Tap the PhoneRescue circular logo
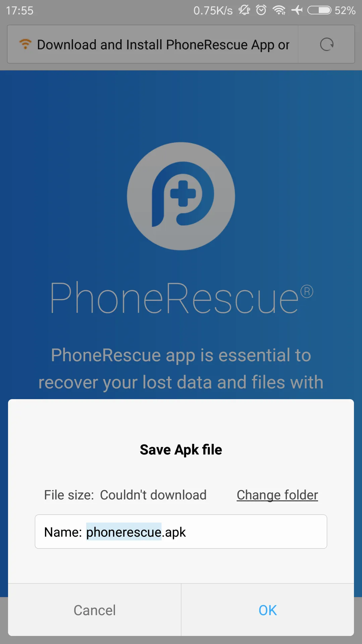Image resolution: width=362 pixels, height=644 pixels. point(181,196)
